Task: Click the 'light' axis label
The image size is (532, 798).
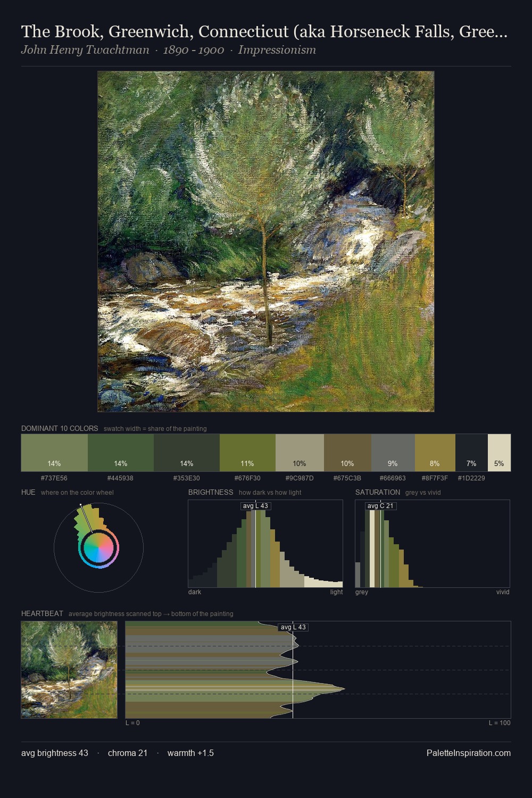Action: coord(336,592)
